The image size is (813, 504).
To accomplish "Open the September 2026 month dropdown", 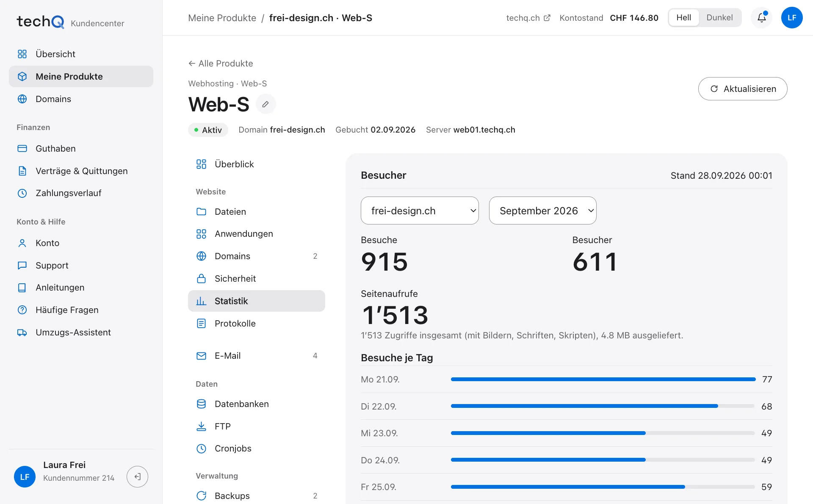I will tap(543, 210).
